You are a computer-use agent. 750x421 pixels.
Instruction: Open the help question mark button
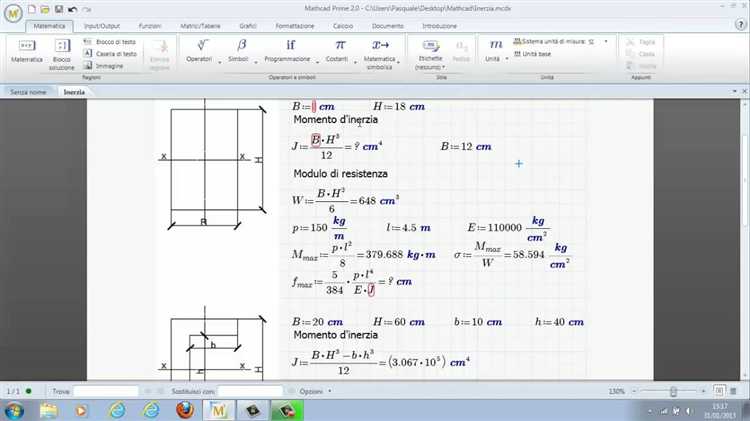click(x=740, y=25)
